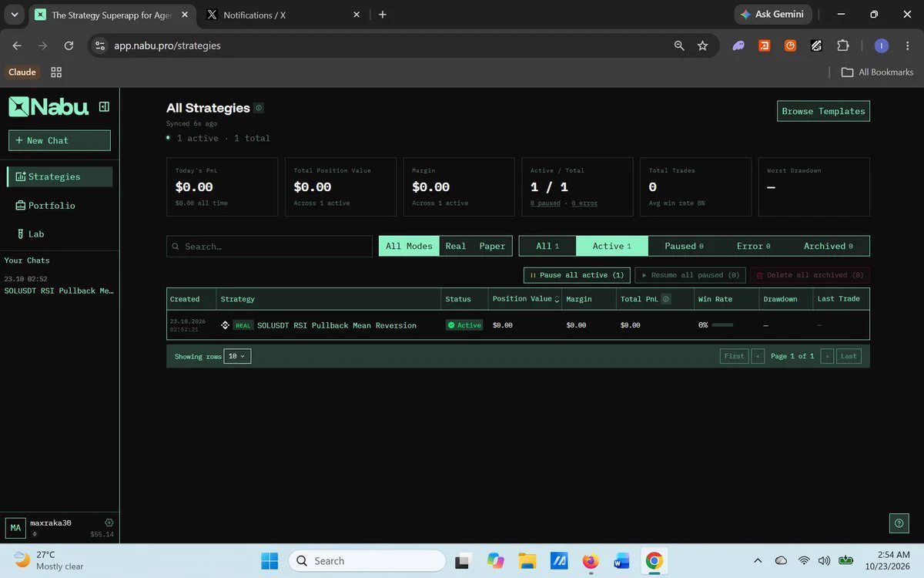This screenshot has height=578, width=924.
Task: Click the Total PnL column info icon
Action: click(666, 299)
